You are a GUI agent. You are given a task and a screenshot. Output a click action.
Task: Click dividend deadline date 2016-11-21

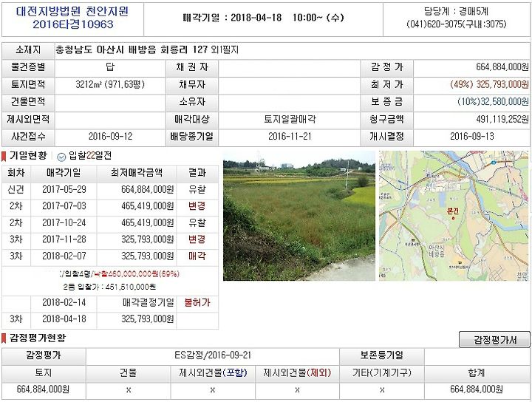pyautogui.click(x=290, y=137)
